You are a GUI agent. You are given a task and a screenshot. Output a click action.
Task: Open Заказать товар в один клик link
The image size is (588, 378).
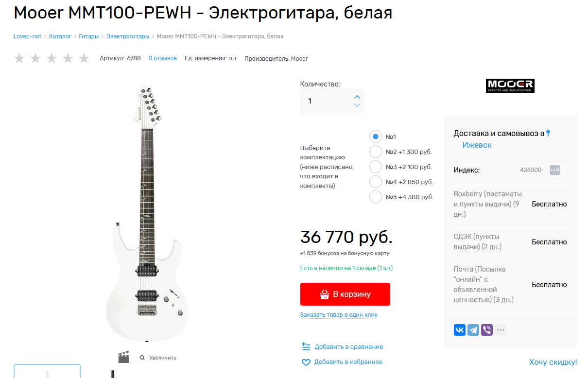[x=339, y=315]
